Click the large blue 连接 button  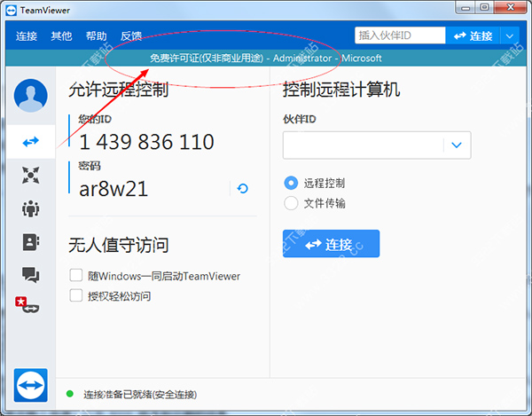331,244
